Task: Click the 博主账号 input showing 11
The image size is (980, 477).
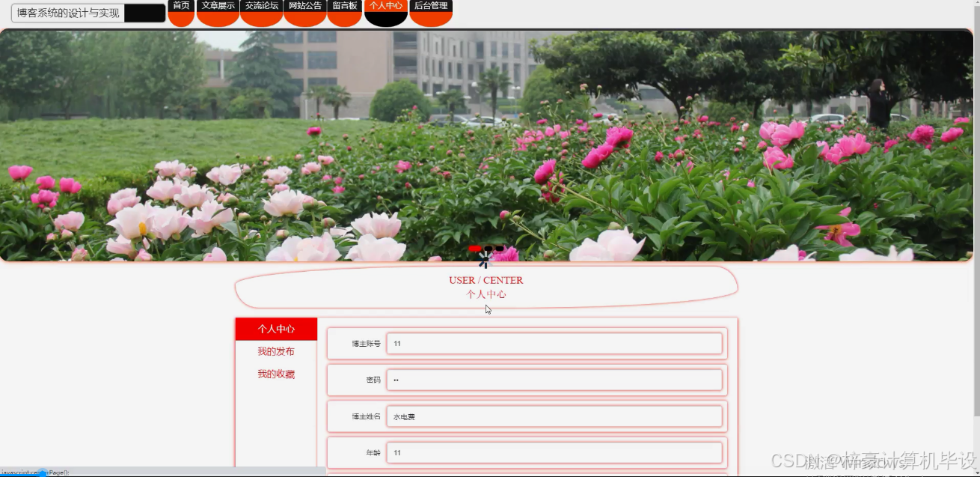Action: (x=554, y=343)
